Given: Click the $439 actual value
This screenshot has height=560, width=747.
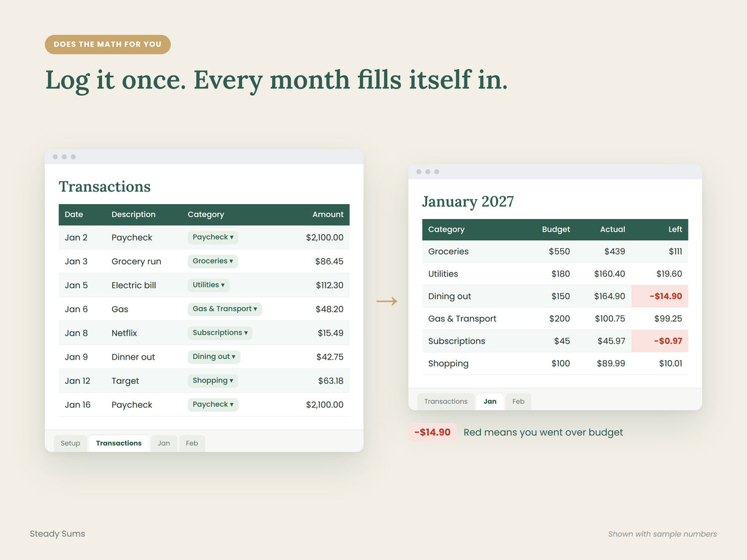Looking at the screenshot, I should click(614, 251).
